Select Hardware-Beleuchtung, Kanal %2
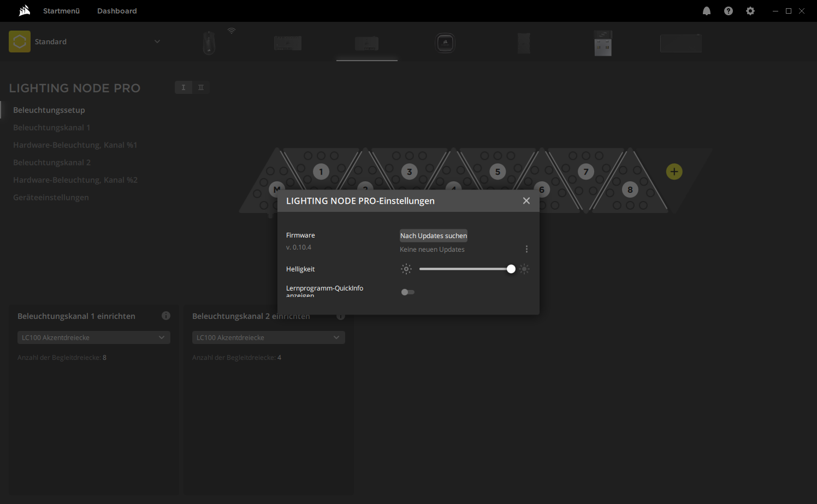 [75, 180]
